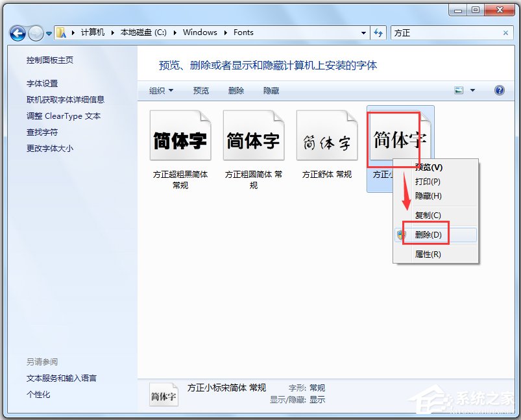Open help with the question mark icon
Screen dimensions: 521x420
tap(500, 90)
